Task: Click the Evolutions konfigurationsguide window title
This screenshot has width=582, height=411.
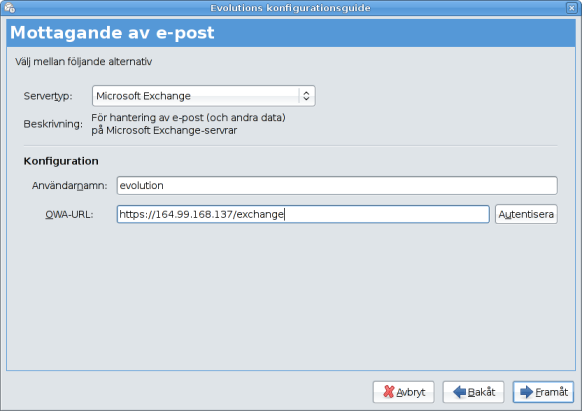Action: [290, 8]
